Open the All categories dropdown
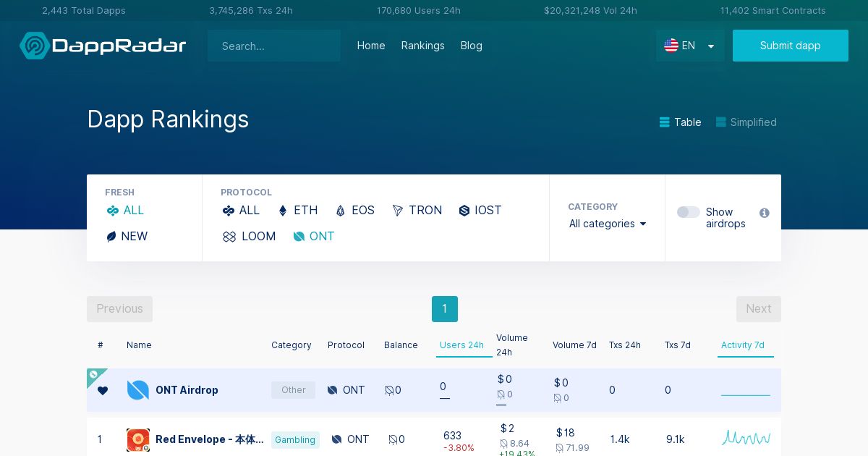The image size is (868, 456). tap(608, 224)
